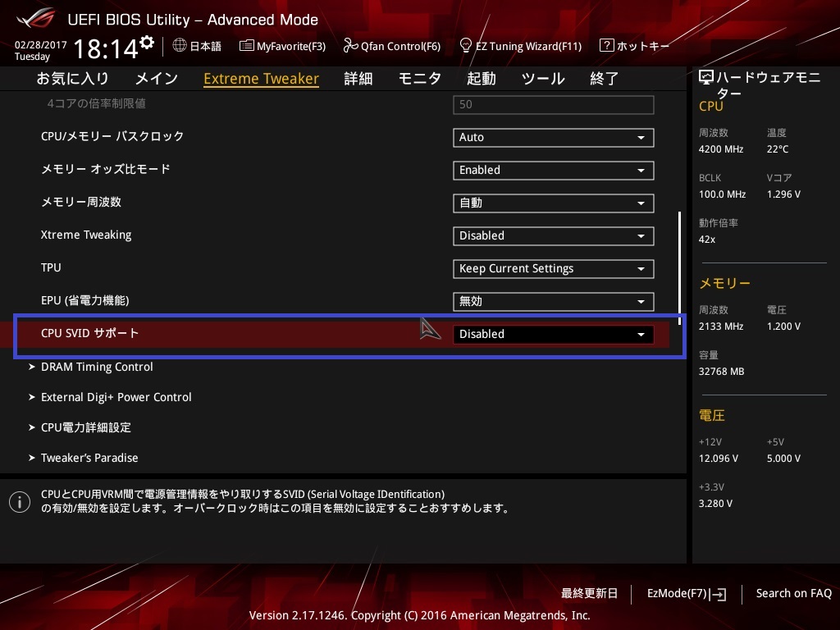Open メモリー オッズ比モード dropdown
840x630 pixels.
click(x=554, y=171)
